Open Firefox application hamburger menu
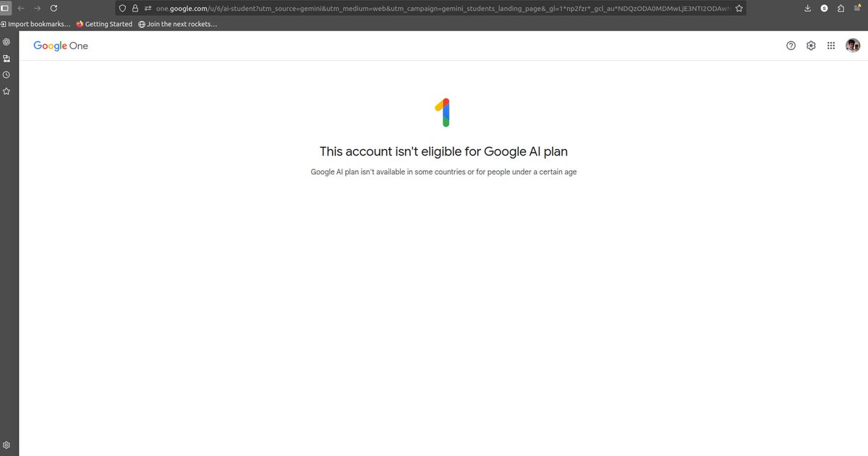Screen dimensions: 868x456 tap(858, 8)
